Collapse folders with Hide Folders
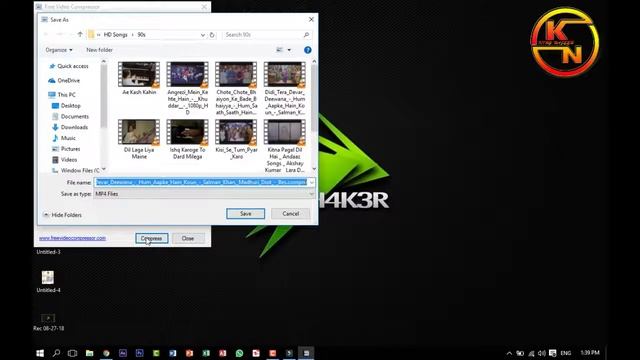The image size is (640, 360). point(62,215)
